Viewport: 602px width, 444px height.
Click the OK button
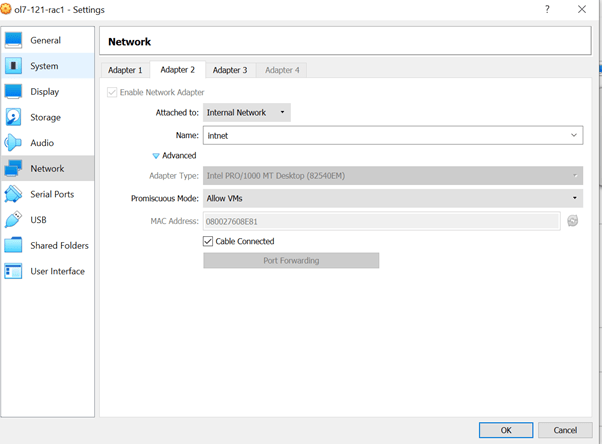pyautogui.click(x=505, y=430)
